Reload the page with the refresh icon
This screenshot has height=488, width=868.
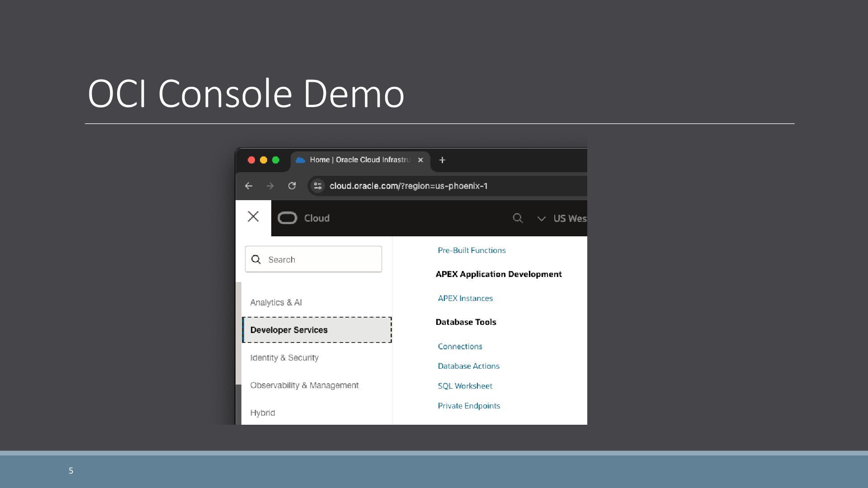[292, 186]
